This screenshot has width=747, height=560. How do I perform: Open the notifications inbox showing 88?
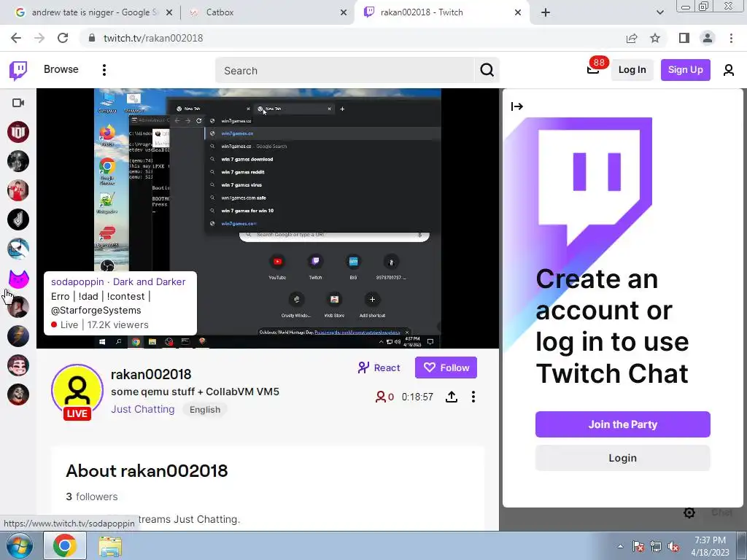[592, 69]
